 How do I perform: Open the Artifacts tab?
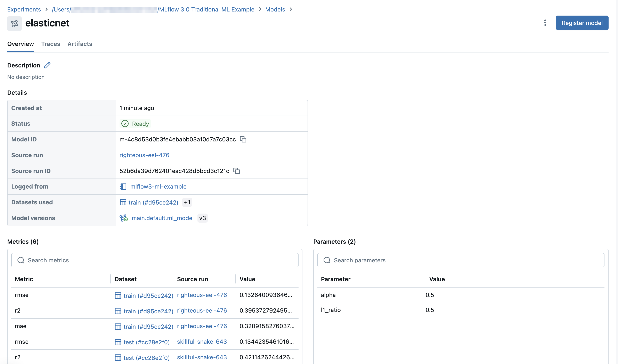(x=80, y=44)
